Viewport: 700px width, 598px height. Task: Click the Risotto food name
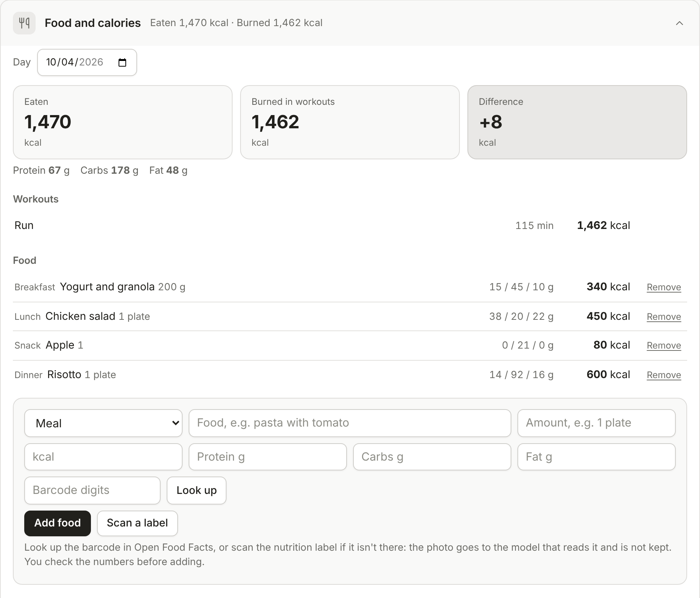[64, 375]
